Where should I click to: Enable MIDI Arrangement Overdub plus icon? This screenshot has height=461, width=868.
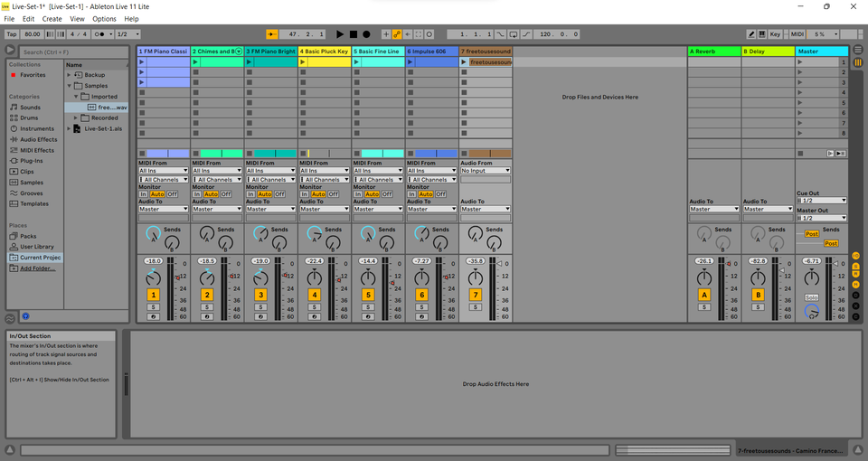click(386, 34)
